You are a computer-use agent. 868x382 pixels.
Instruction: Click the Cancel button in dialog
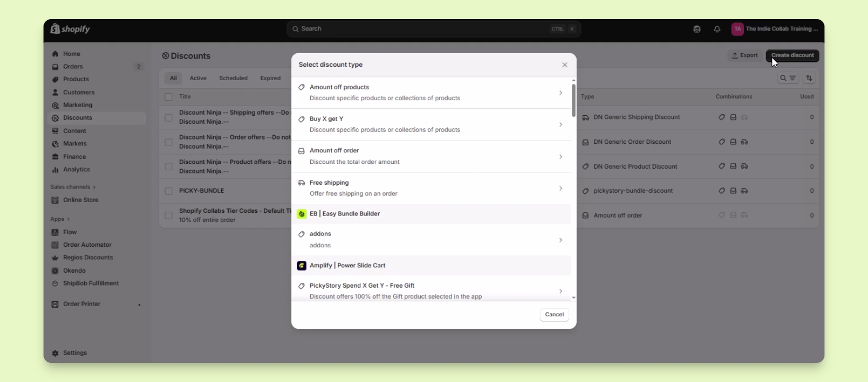tap(554, 315)
